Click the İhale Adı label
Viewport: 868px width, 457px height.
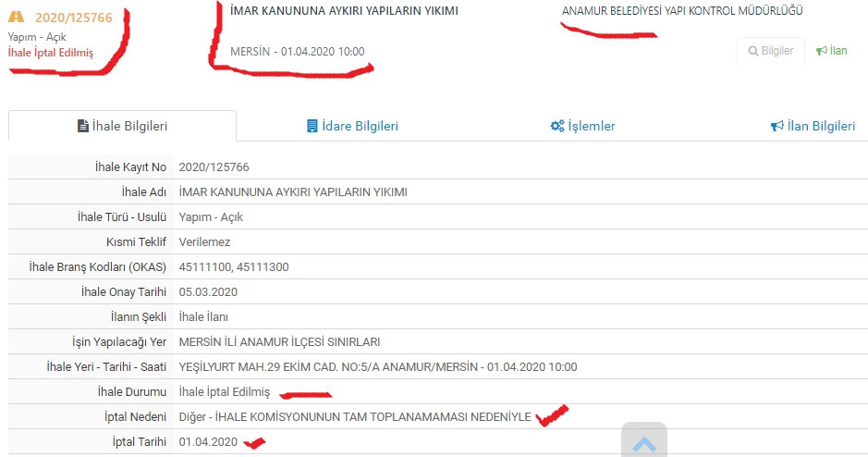[x=144, y=192]
